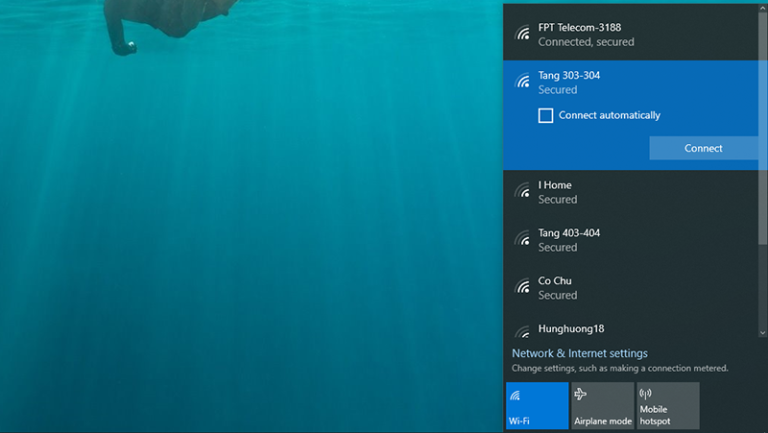Viewport: 768px width, 433px height.
Task: Select the Hunghuong18 network name
Action: tap(571, 329)
